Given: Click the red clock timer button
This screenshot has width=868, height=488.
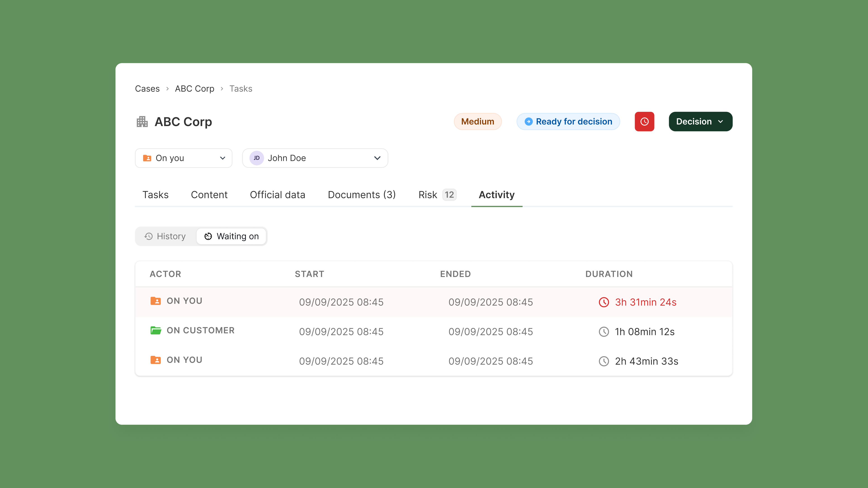Looking at the screenshot, I should point(644,122).
